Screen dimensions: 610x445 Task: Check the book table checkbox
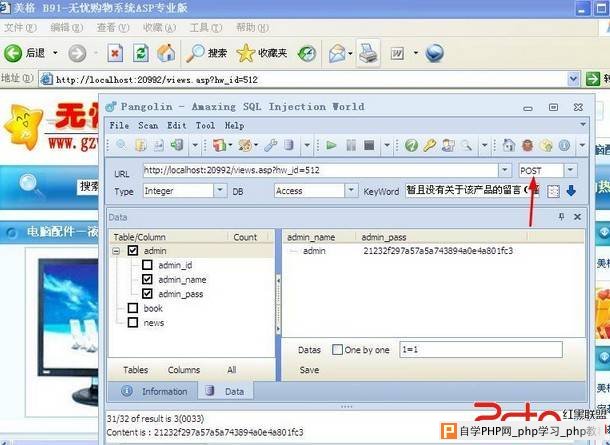pos(133,308)
